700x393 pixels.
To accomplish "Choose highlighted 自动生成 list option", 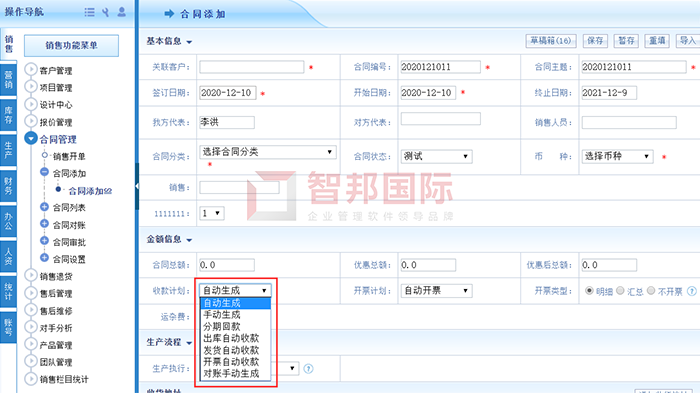I will click(x=236, y=303).
